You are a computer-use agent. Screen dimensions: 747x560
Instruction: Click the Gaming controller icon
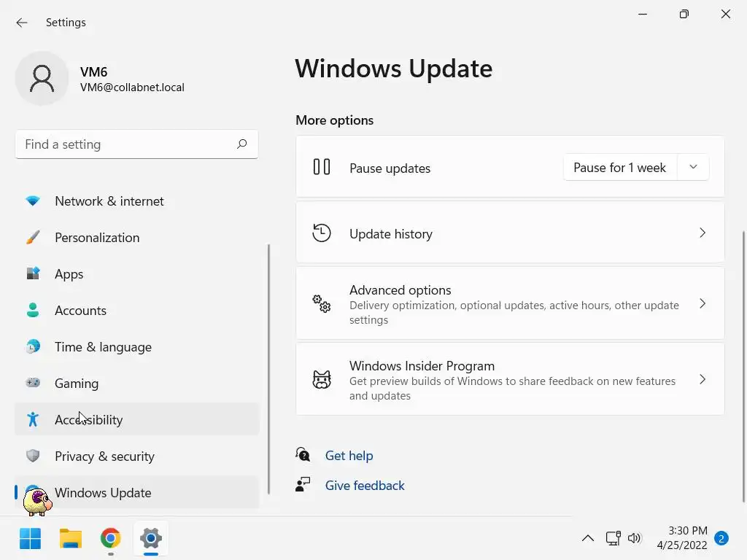(33, 382)
